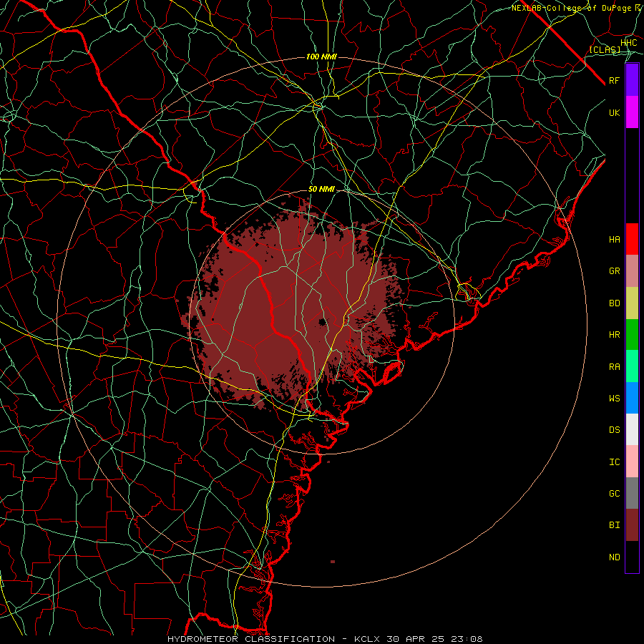The width and height of the screenshot is (644, 644).
Task: Click the GC gray legend swatch
Action: [x=632, y=493]
